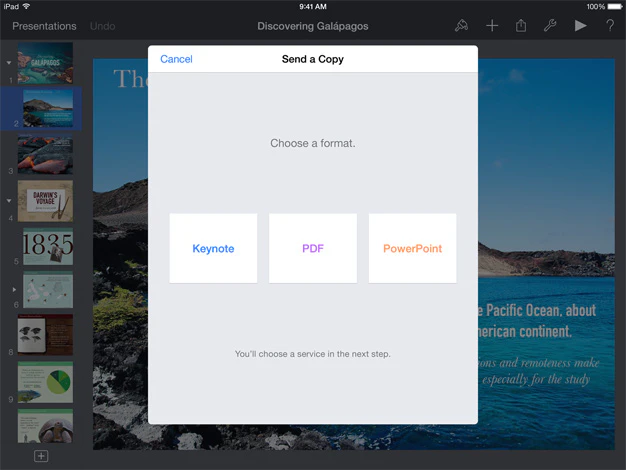Choose PDF format

313,248
